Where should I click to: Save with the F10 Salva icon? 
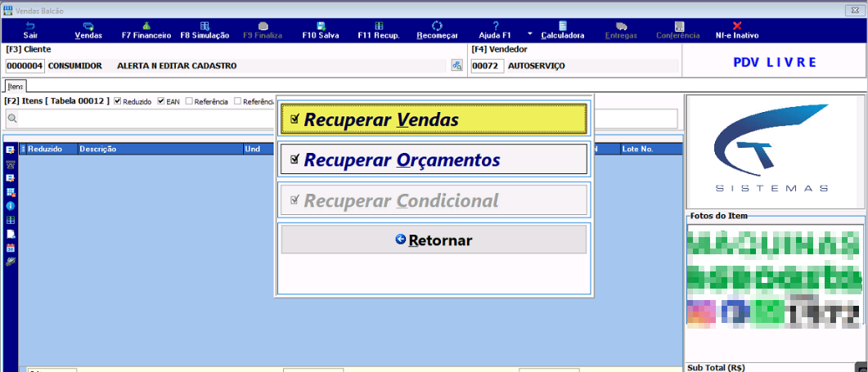coord(321,26)
